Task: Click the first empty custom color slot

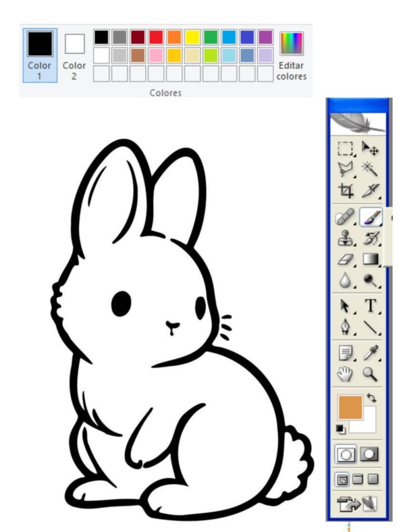Action: 101,74
